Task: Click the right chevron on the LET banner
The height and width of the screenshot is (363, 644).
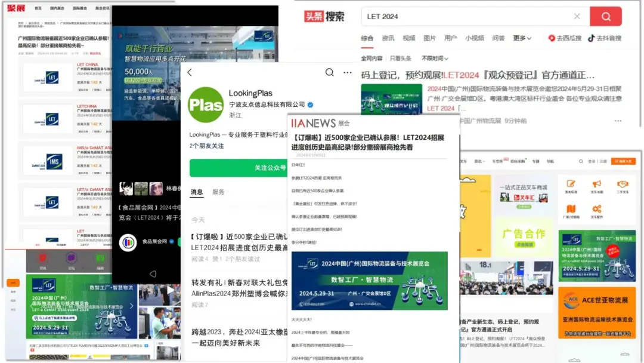Action: [131, 306]
